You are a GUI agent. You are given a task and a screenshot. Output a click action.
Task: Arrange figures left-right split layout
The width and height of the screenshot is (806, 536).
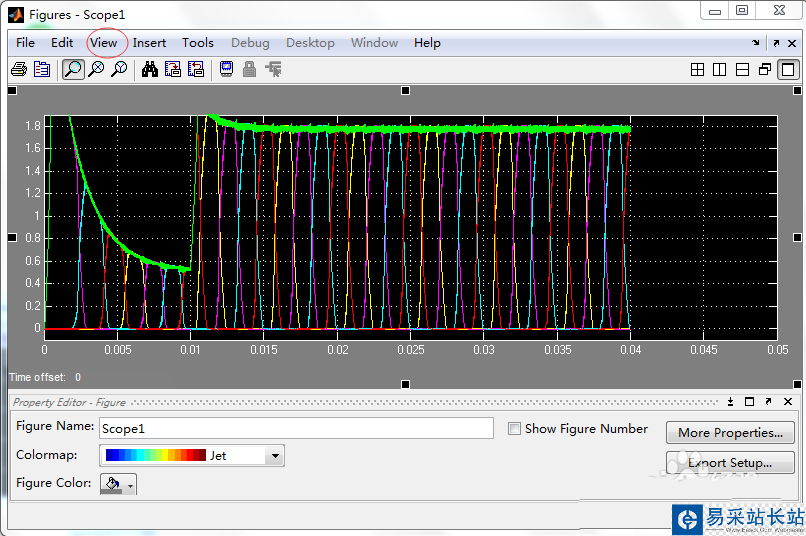coord(720,69)
